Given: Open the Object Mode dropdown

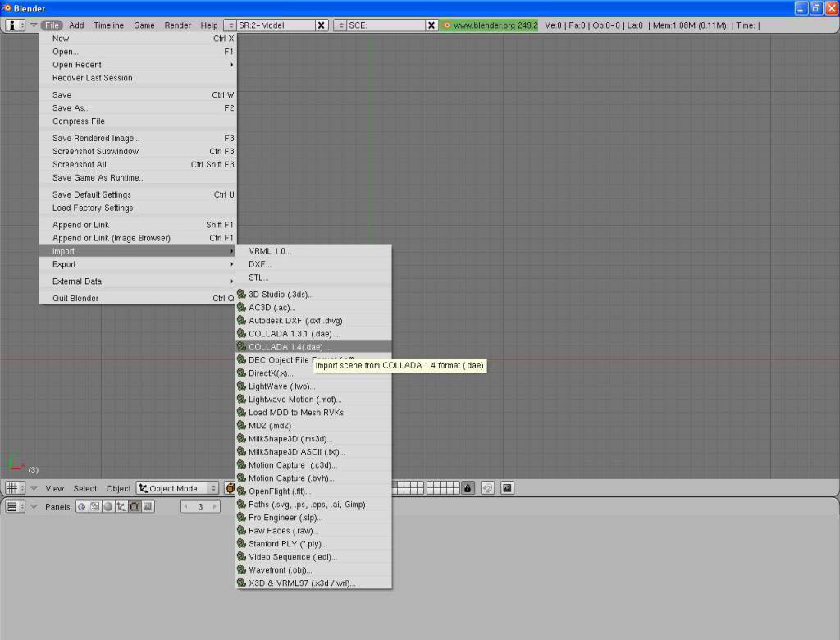Looking at the screenshot, I should [178, 488].
